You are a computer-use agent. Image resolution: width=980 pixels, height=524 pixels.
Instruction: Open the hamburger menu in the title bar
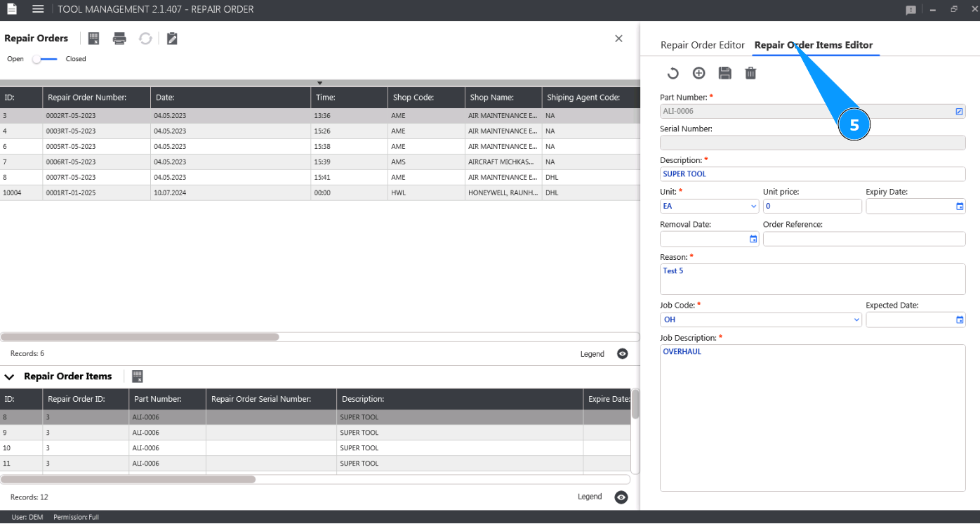tap(38, 9)
